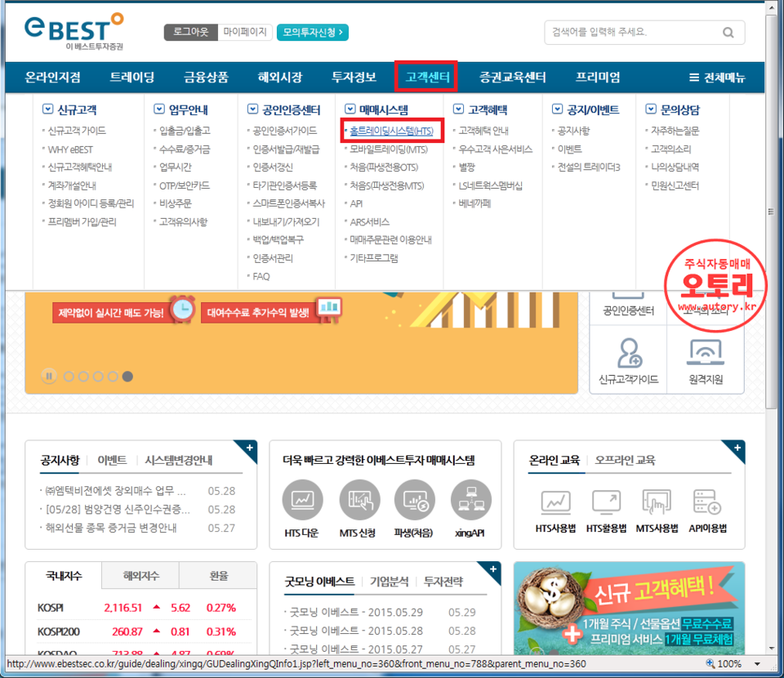Viewport: 784px width, 678px height.
Task: Open the xingAPI icon
Action: [470, 500]
